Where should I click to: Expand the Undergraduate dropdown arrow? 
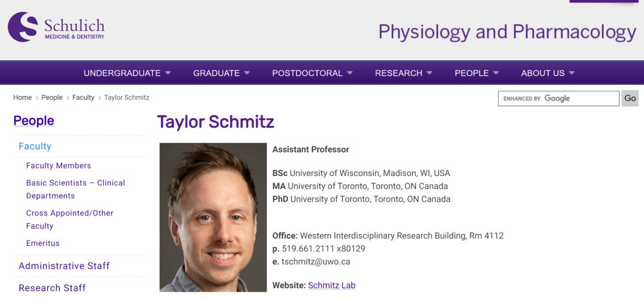[168, 73]
